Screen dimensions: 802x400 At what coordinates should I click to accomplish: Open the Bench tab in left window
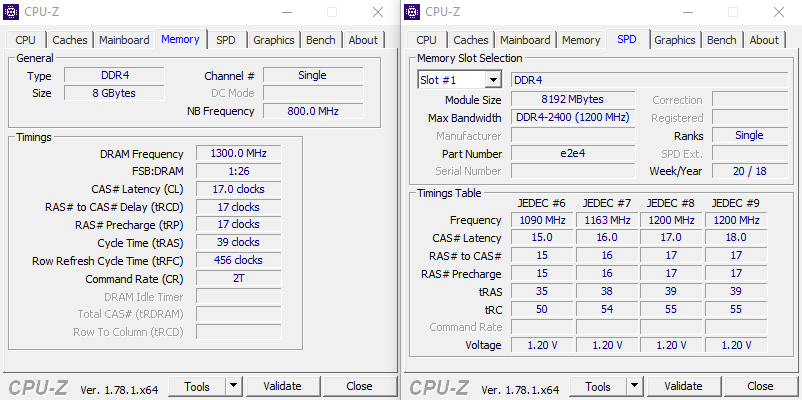(321, 40)
